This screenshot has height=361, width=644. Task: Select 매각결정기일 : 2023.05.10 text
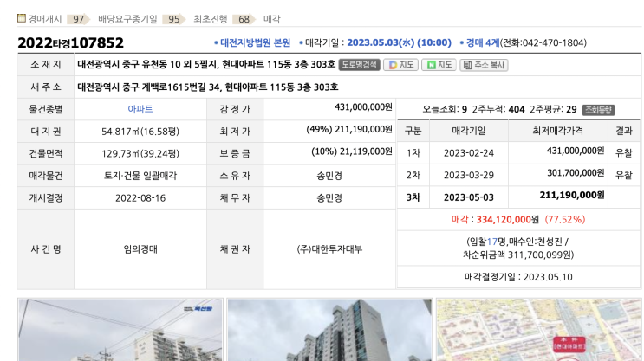point(518,277)
